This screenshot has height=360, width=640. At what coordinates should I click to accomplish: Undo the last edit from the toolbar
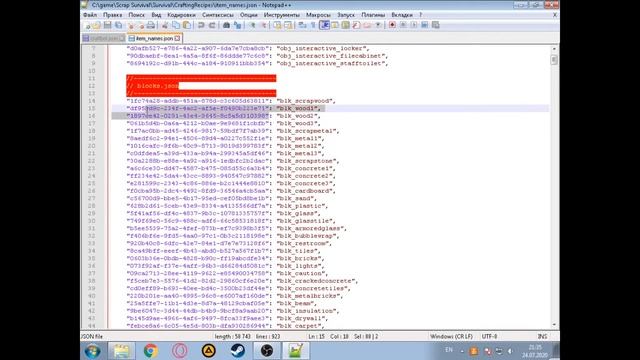coord(201,25)
